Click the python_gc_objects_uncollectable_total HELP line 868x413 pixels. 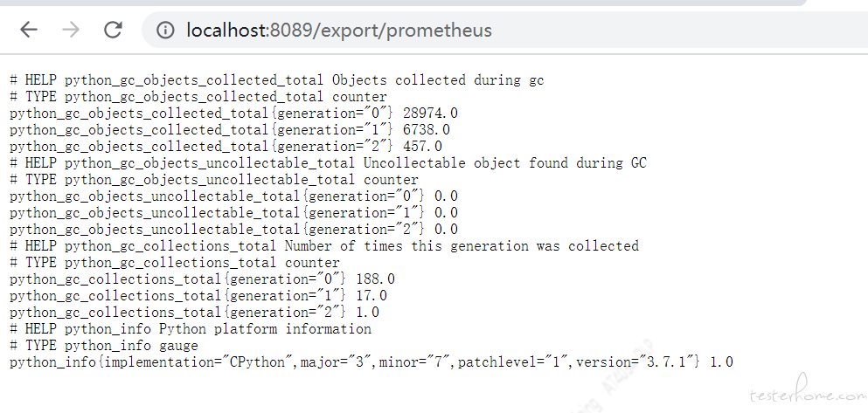click(x=328, y=163)
